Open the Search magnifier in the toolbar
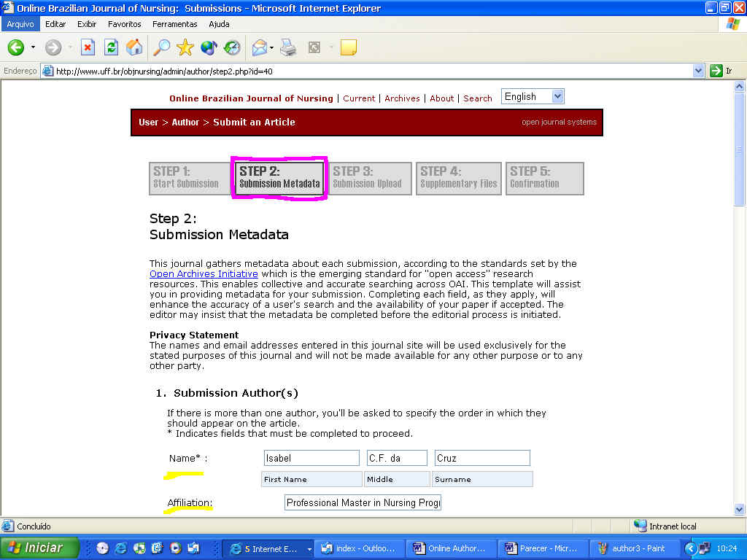The width and height of the screenshot is (747, 560). point(161,48)
